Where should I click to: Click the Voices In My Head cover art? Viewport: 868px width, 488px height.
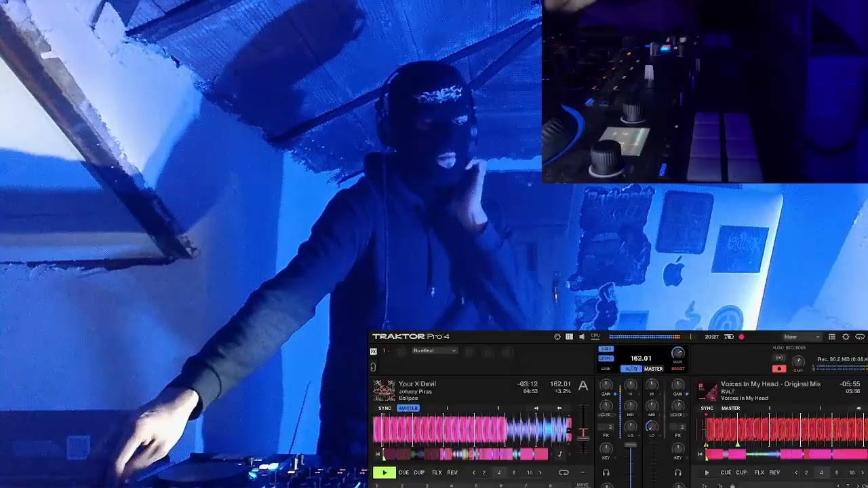(x=707, y=392)
